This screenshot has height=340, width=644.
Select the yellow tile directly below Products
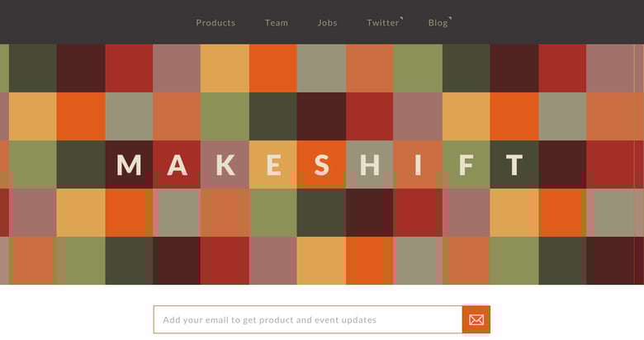click(225, 68)
